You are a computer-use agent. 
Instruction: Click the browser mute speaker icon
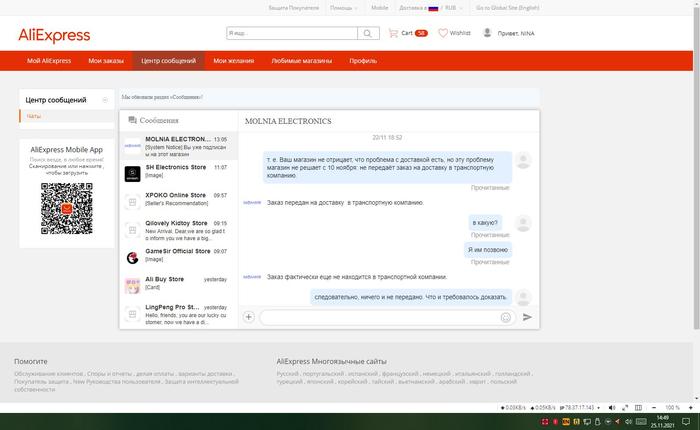coord(612,408)
